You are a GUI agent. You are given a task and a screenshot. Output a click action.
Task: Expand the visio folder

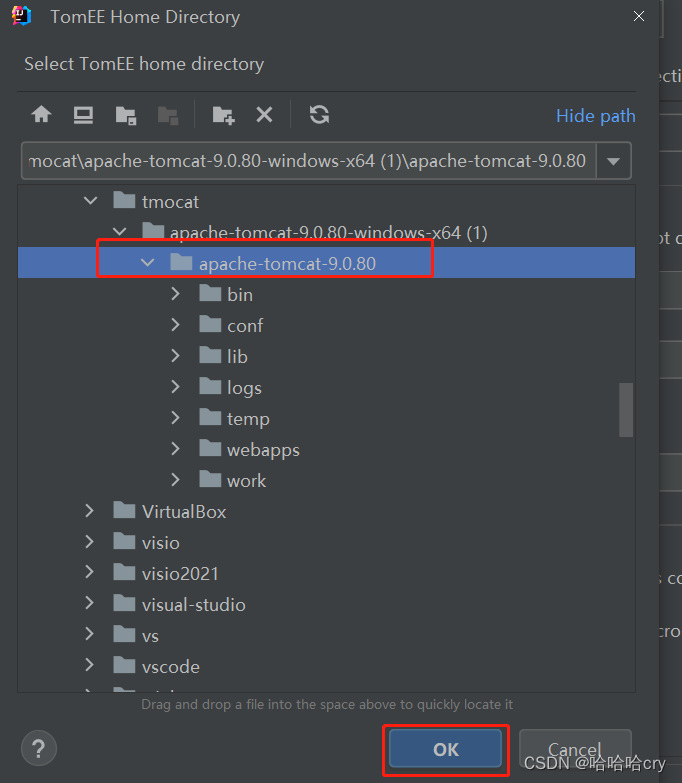(x=89, y=541)
